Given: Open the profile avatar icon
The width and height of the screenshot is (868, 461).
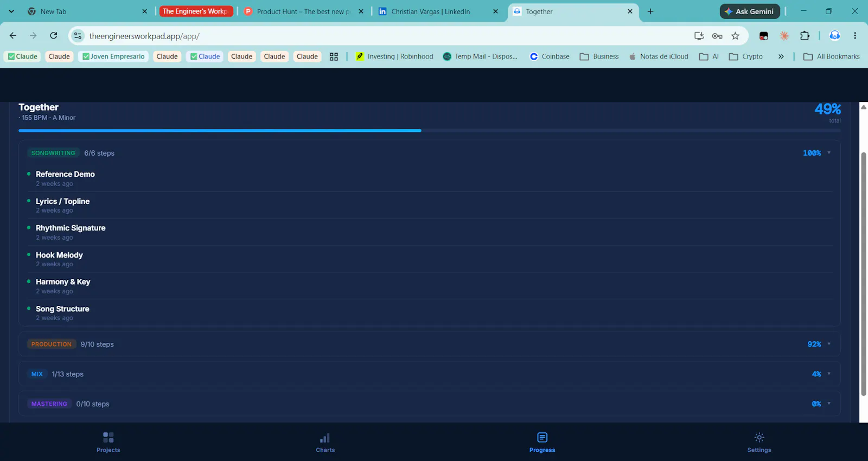Looking at the screenshot, I should tap(834, 36).
